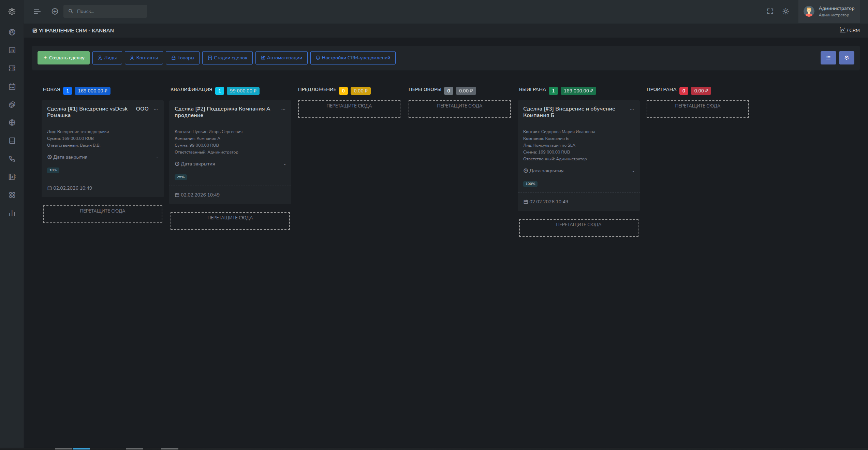Click the red 0.00 ₽ badge in ПРОИГРАНА
Image resolution: width=868 pixels, height=450 pixels.
701,91
